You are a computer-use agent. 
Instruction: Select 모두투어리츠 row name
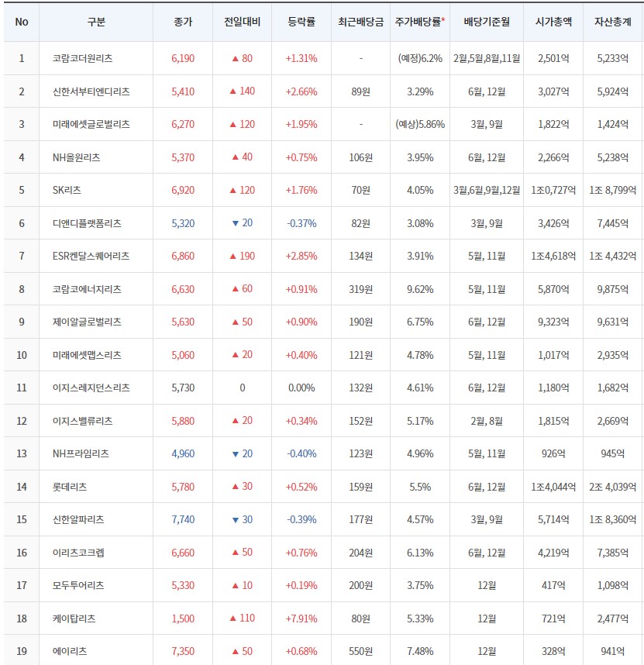point(78,586)
